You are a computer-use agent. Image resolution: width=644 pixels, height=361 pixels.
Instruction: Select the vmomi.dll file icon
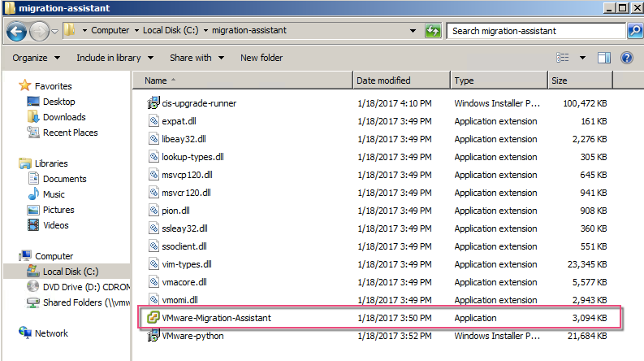click(153, 300)
